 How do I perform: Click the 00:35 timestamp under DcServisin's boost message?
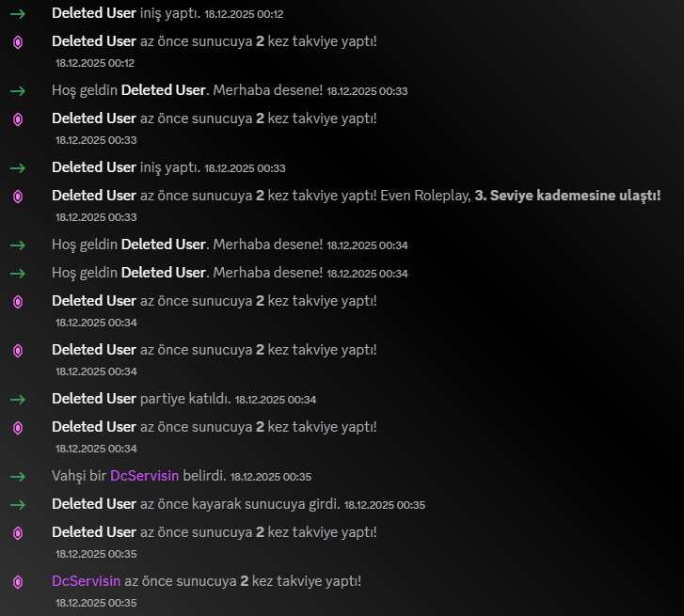click(96, 603)
